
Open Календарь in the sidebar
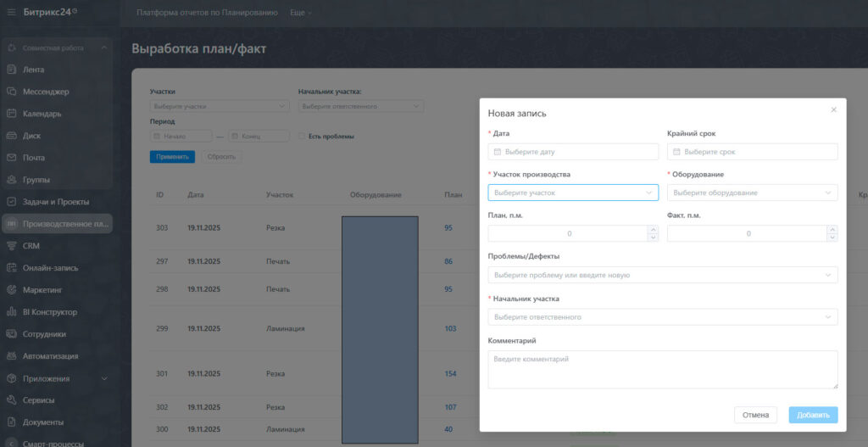[x=42, y=114]
